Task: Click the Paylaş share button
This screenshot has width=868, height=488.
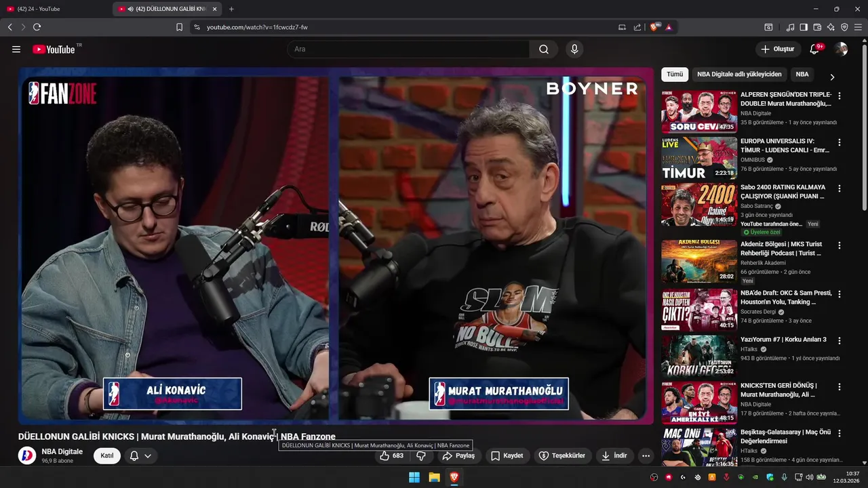Action: pos(458,455)
